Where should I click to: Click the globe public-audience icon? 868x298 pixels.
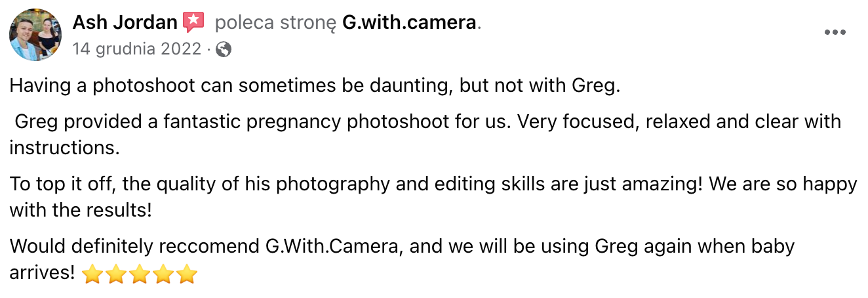224,49
